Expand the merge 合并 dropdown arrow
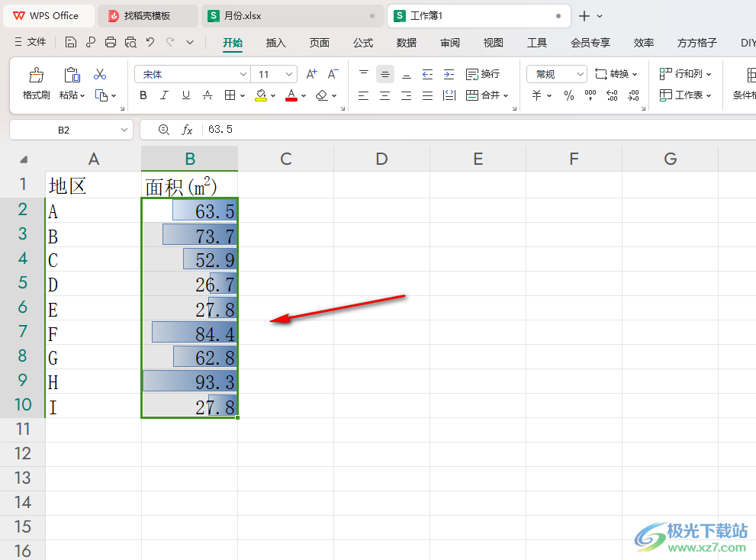Image resolution: width=756 pixels, height=560 pixels. tap(506, 95)
